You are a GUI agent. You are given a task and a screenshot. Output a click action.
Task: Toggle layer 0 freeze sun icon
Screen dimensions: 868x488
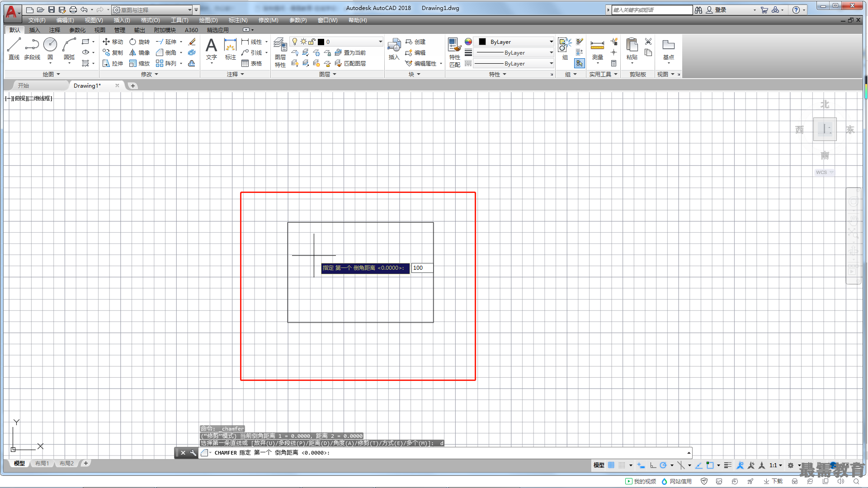tap(303, 42)
